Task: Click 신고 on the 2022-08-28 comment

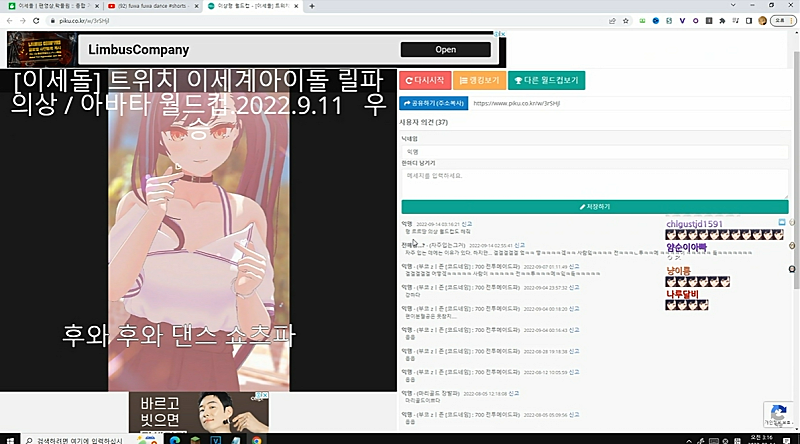Action: [574, 351]
